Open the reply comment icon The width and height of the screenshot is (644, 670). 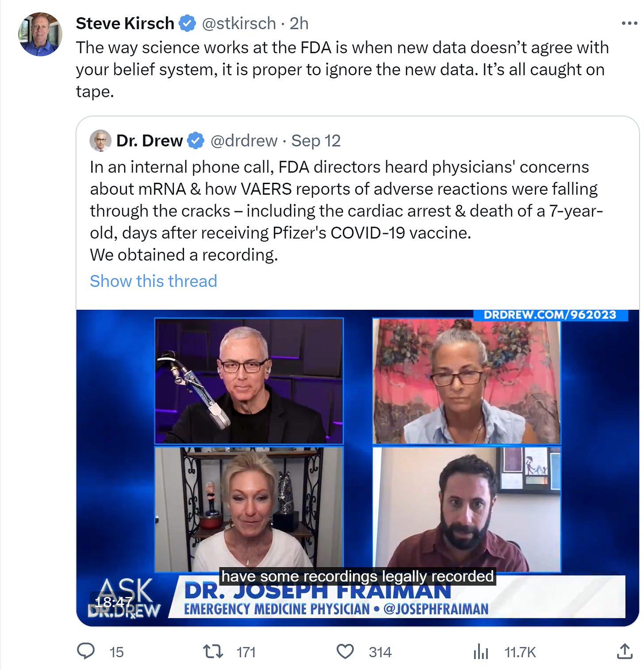point(86,651)
